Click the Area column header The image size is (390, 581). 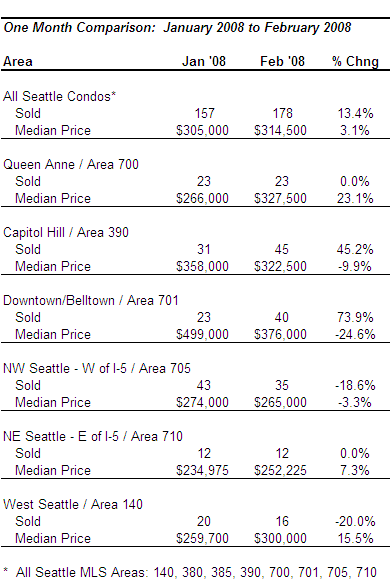tap(18, 62)
